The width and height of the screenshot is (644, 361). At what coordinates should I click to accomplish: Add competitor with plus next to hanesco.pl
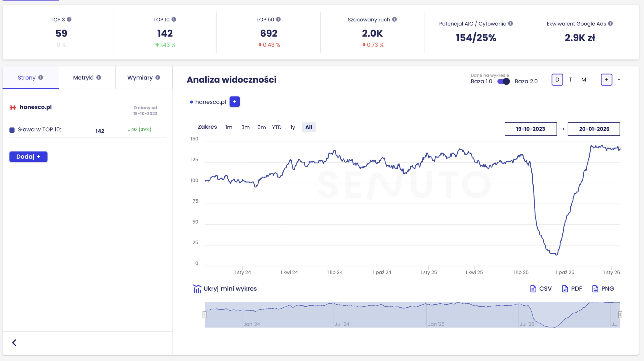pyautogui.click(x=234, y=102)
